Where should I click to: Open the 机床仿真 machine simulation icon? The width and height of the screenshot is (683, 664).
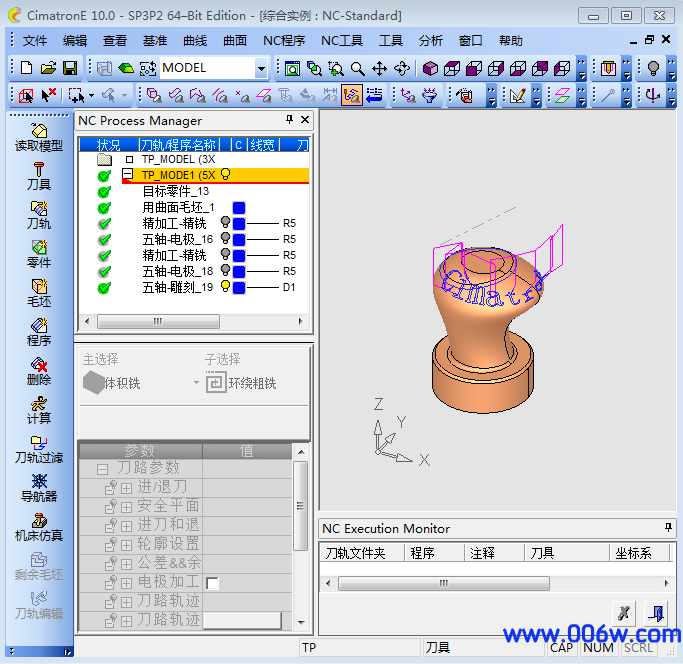38,527
